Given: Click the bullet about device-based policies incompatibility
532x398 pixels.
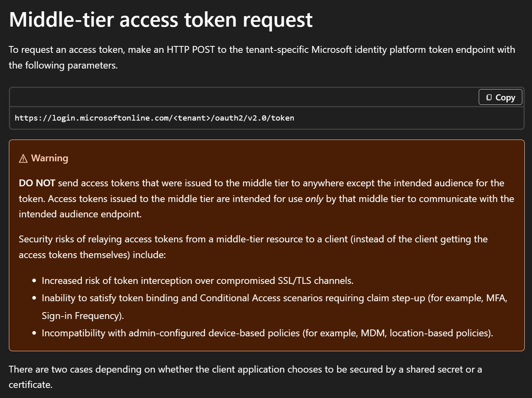Looking at the screenshot, I should 267,333.
